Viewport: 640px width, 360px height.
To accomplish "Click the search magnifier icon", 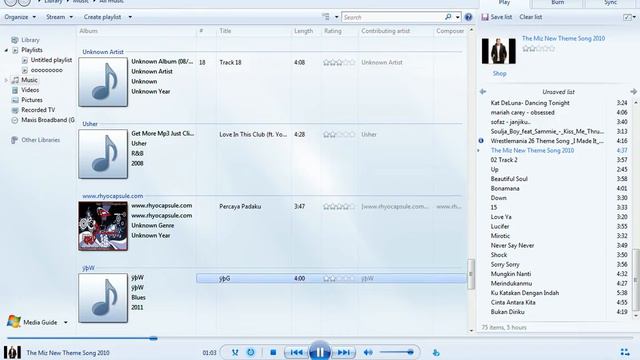I will (448, 17).
